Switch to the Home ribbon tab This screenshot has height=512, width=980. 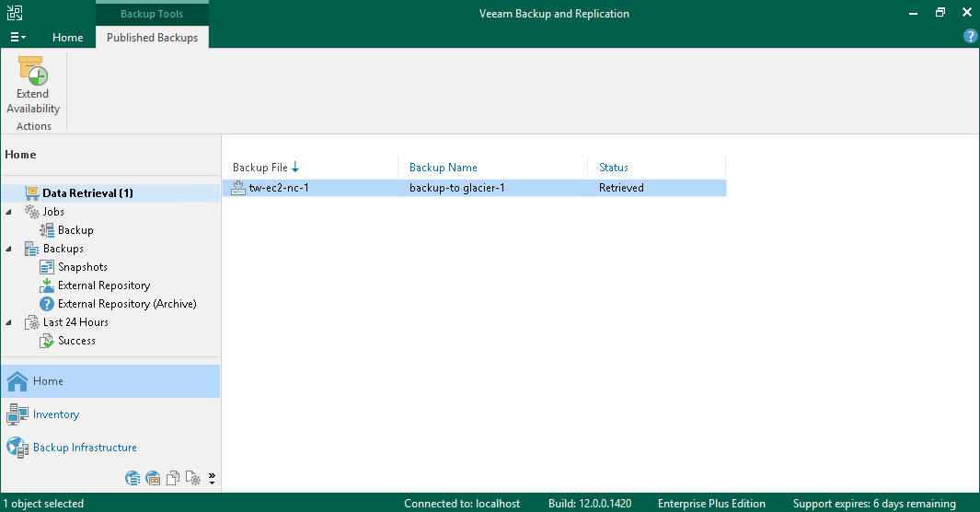tap(67, 38)
